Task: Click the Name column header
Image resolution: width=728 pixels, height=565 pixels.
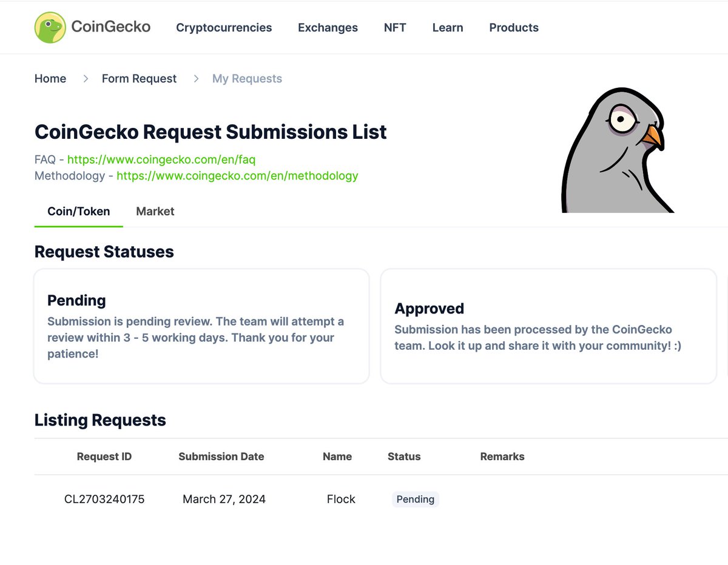Action: point(337,456)
